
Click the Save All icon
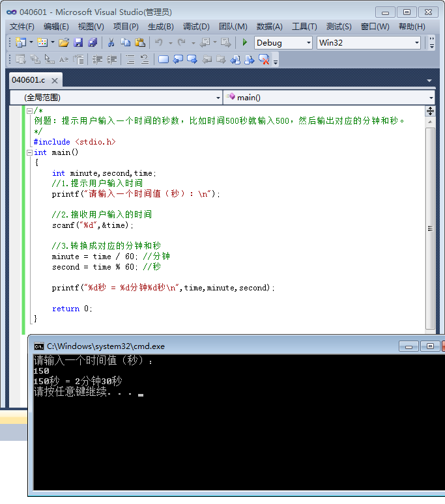click(x=93, y=42)
